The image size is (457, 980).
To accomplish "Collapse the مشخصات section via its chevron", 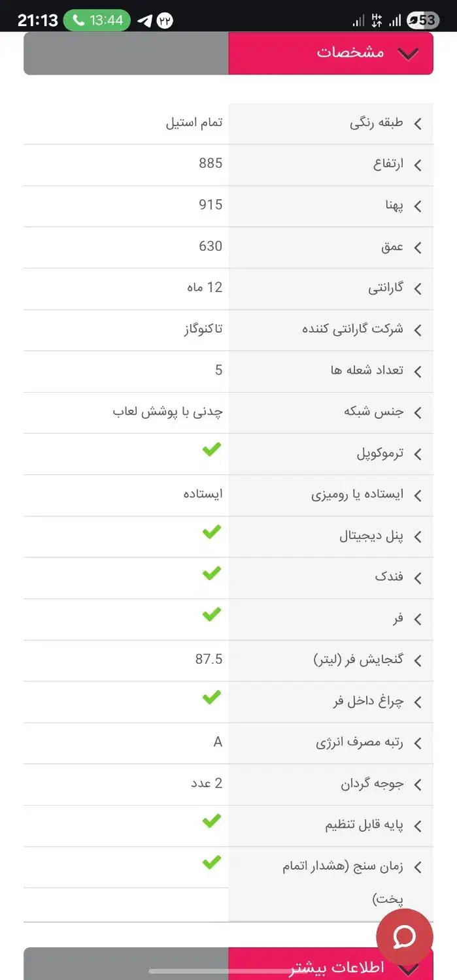I will [408, 53].
